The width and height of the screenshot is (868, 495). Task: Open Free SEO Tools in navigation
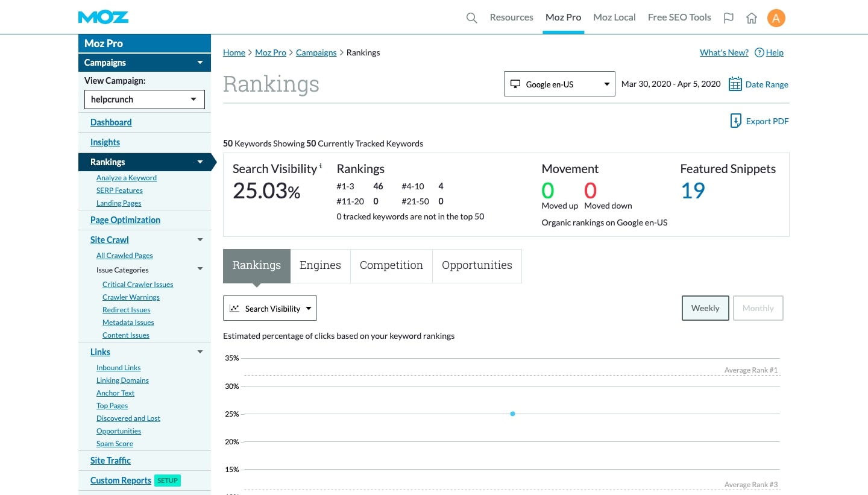(679, 17)
